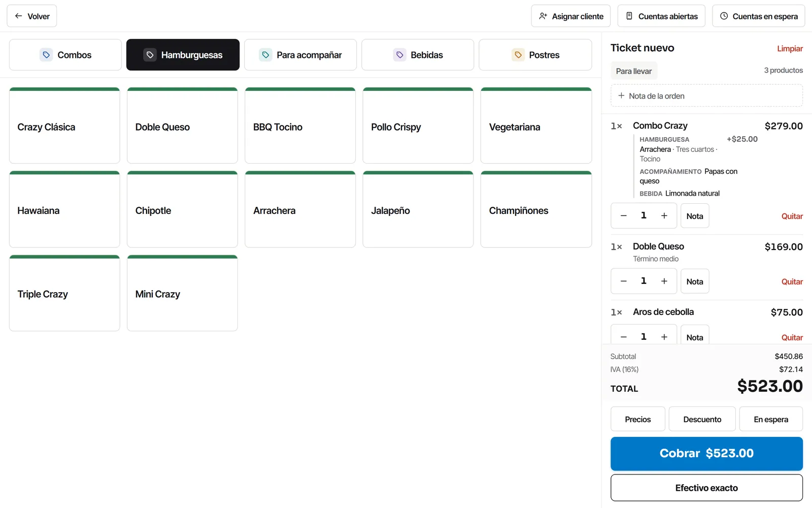Add Crazy Clásica burger to ticket
The width and height of the screenshot is (812, 508).
tap(64, 125)
